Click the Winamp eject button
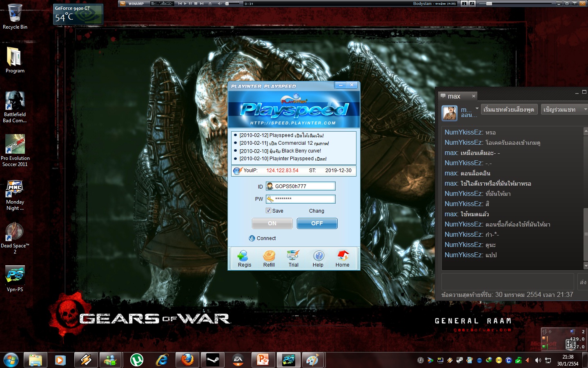The width and height of the screenshot is (588, 368). click(210, 4)
